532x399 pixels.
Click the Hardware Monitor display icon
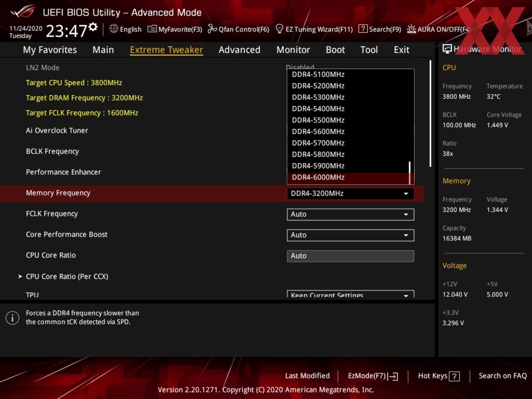(x=447, y=49)
